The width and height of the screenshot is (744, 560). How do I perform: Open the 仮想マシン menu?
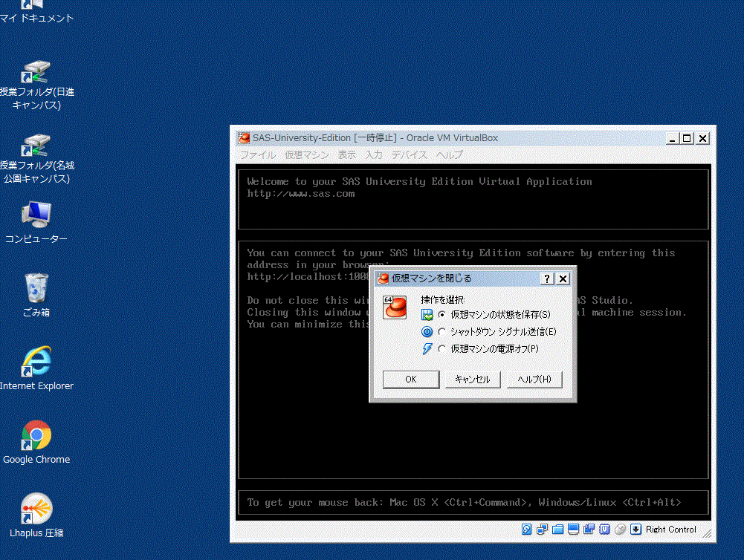306,155
